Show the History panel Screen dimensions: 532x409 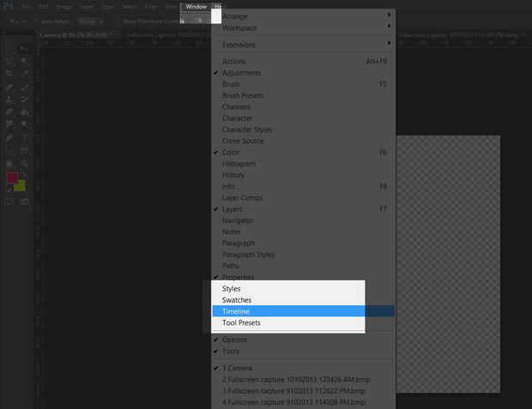pos(303,175)
